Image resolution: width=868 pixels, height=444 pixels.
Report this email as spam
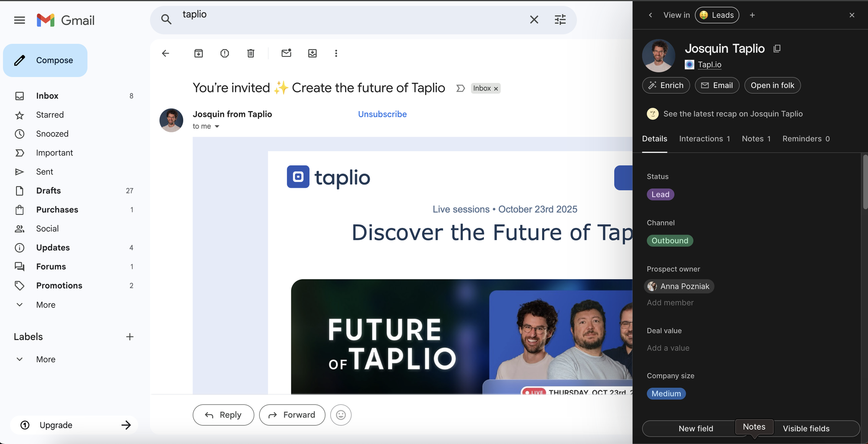tap(224, 53)
